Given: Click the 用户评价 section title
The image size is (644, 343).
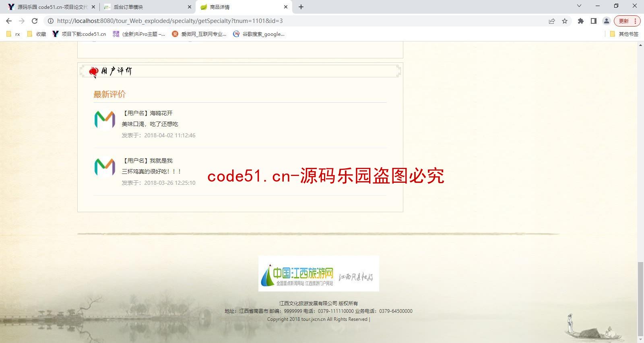Looking at the screenshot, I should [x=116, y=71].
